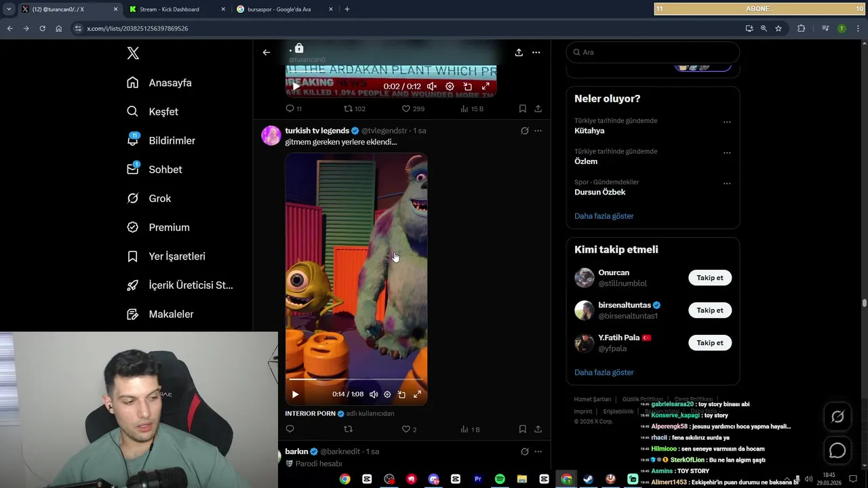868x488 pixels.
Task: Enter fullscreen on the Monsters Inc video
Action: (x=417, y=394)
